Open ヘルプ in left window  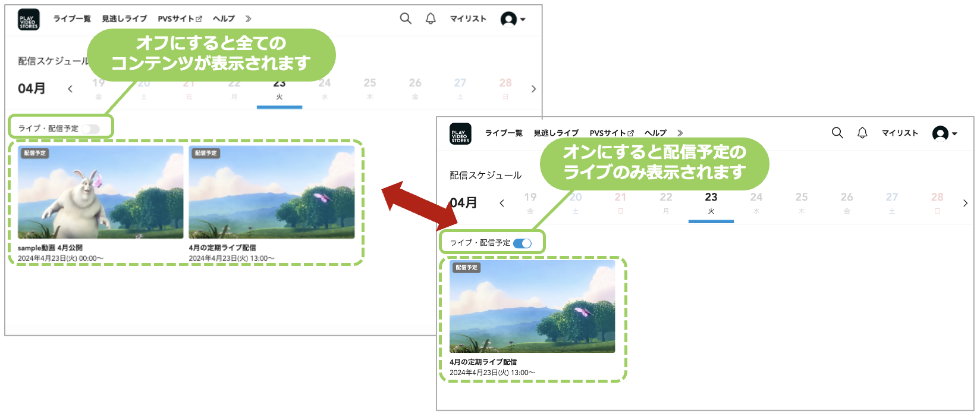coord(224,19)
